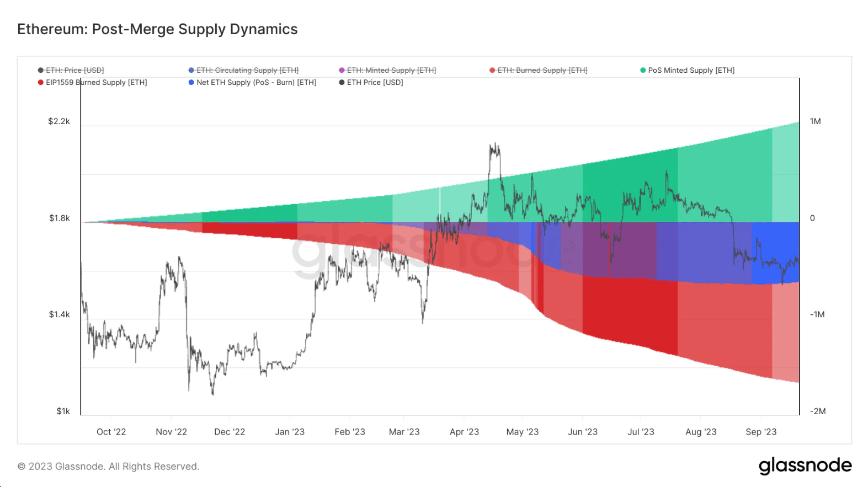Toggle ETH: Burned Supply [ETH] legend entry
The image size is (868, 487).
539,70
